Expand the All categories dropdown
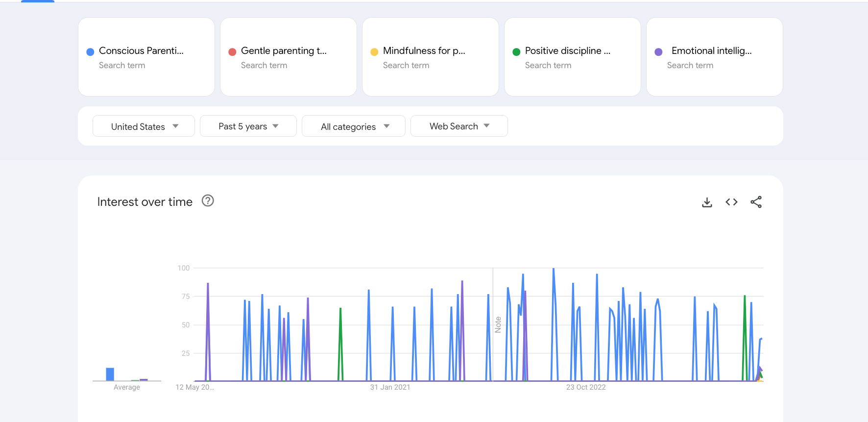868x422 pixels. tap(353, 126)
